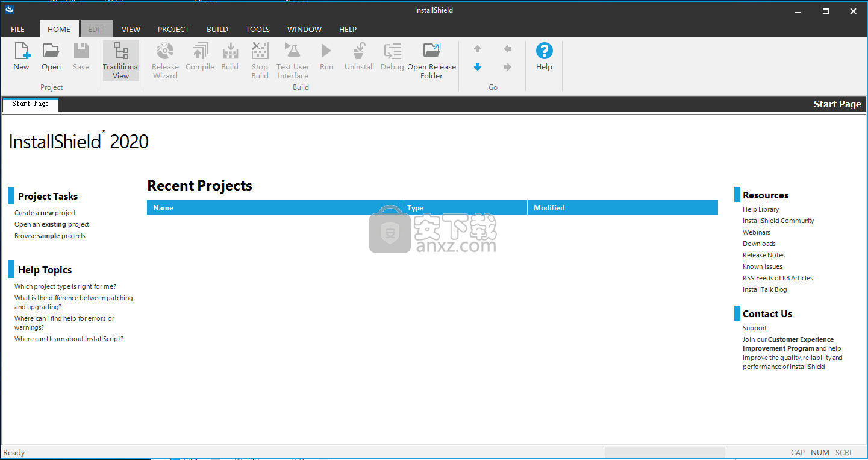Image resolution: width=868 pixels, height=460 pixels.
Task: Open the Release Notes link
Action: [764, 255]
